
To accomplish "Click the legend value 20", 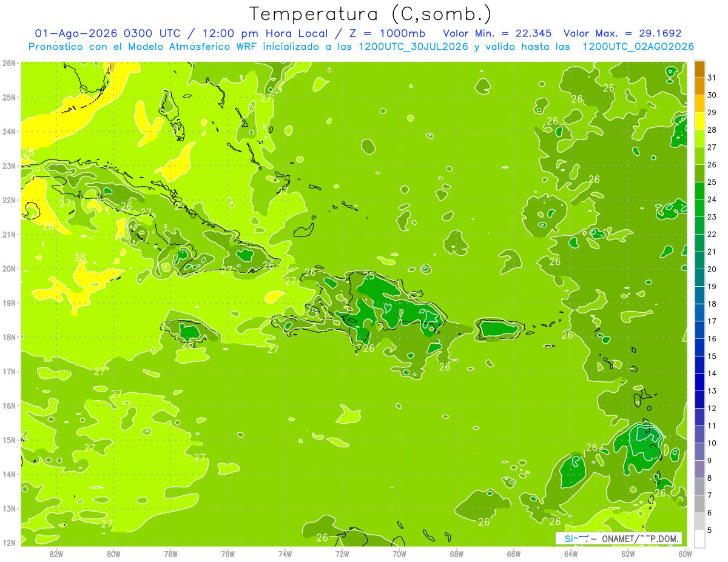I will (712, 269).
